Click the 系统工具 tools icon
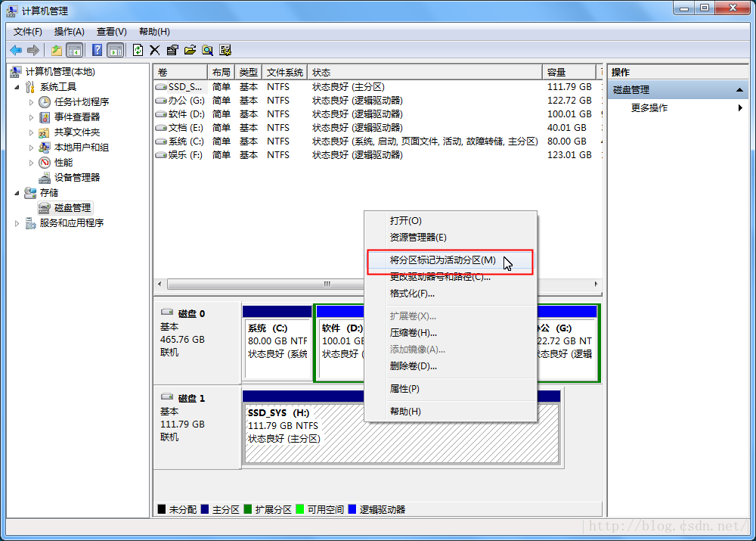756x541 pixels. coord(30,87)
